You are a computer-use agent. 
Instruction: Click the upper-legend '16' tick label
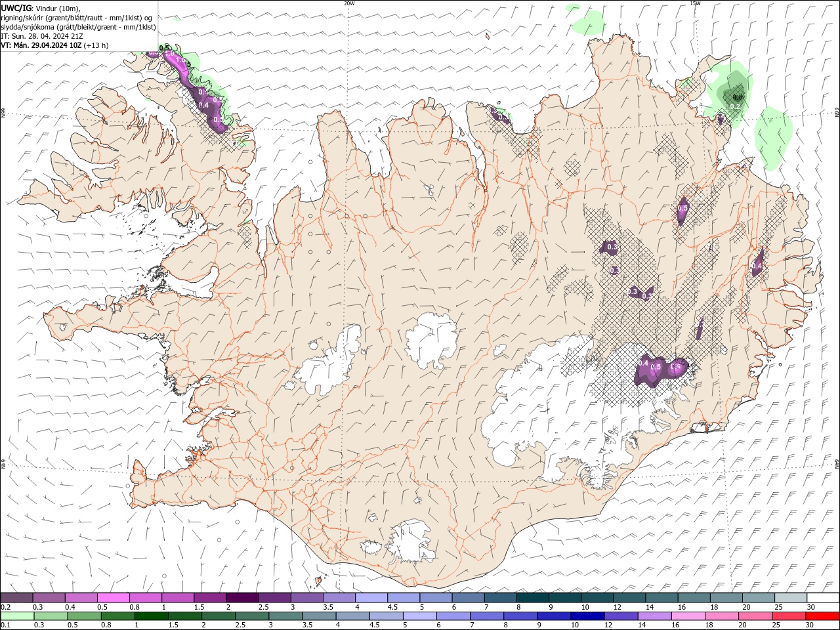(682, 607)
